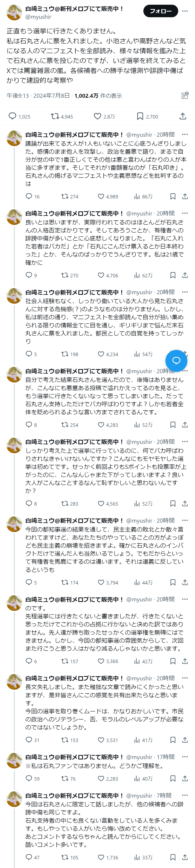Open more options on the 17時間 reply

tap(185, 757)
